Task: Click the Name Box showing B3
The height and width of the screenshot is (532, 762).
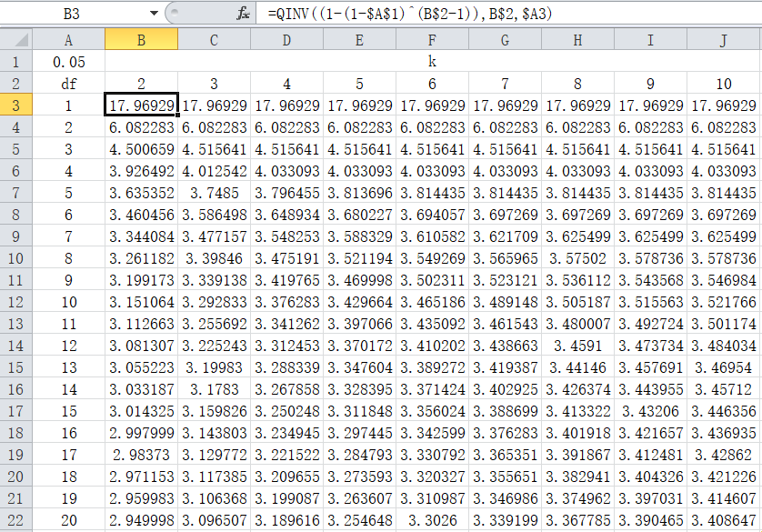Action: click(x=72, y=13)
